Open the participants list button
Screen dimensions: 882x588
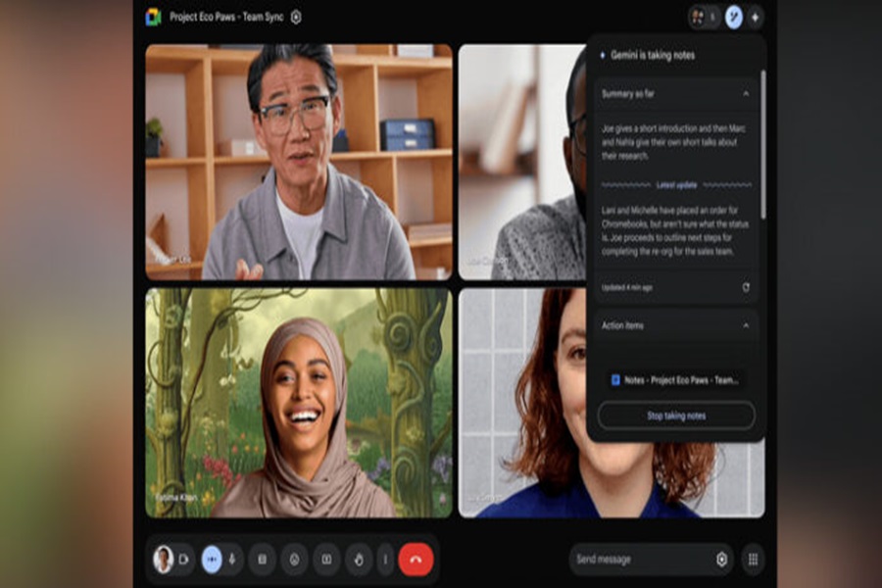[703, 17]
